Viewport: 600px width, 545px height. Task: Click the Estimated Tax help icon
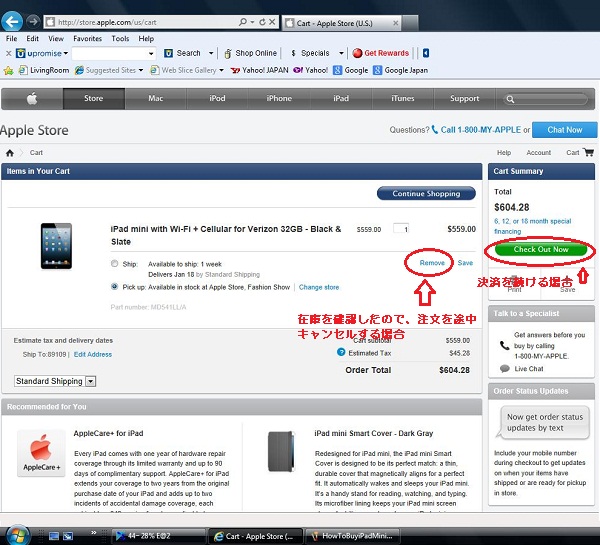coord(341,352)
